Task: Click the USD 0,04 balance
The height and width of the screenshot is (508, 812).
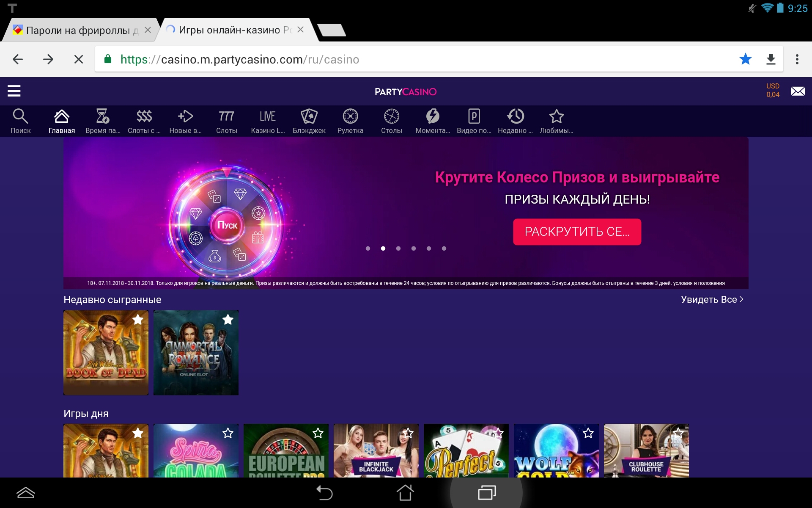Action: click(x=773, y=90)
